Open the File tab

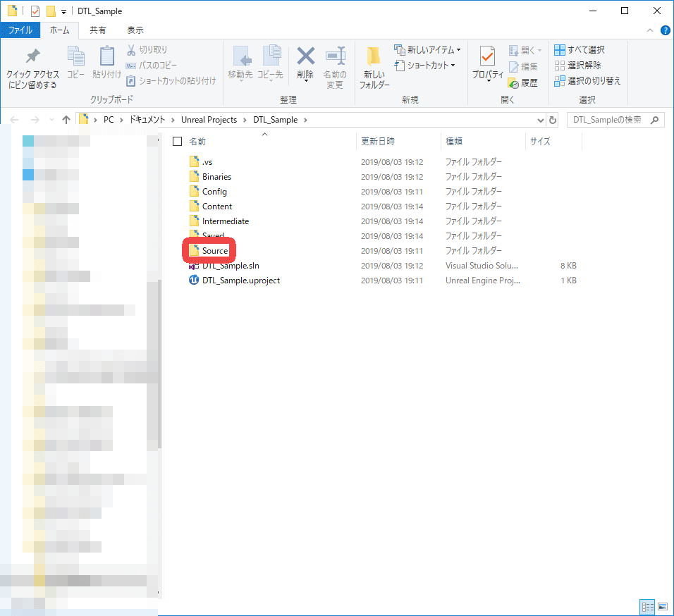click(x=20, y=30)
